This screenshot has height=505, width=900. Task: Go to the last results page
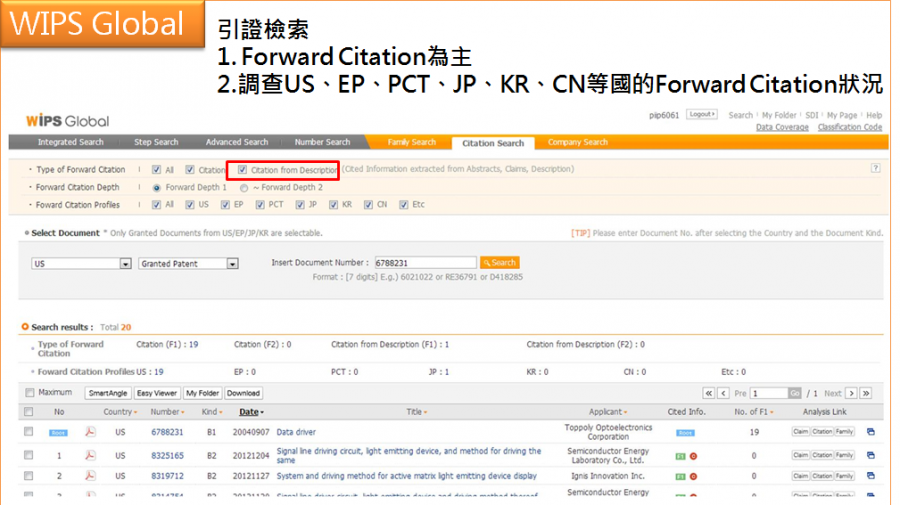point(866,393)
